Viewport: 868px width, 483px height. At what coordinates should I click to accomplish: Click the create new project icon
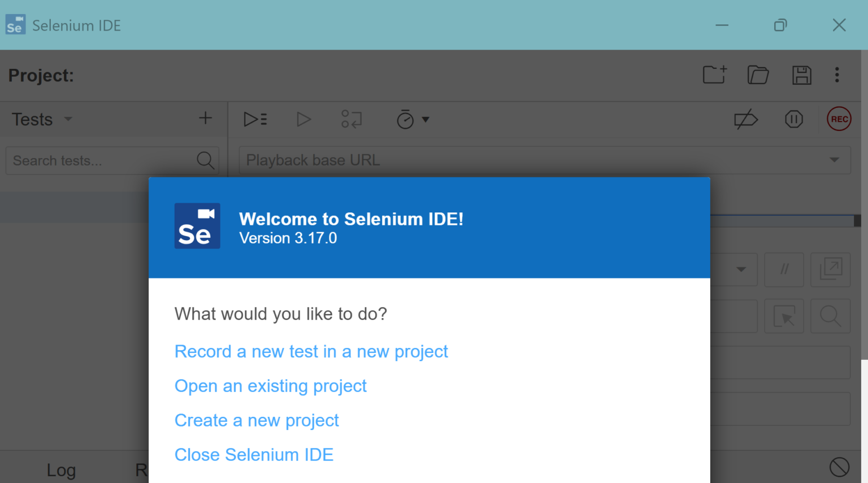[x=714, y=75]
